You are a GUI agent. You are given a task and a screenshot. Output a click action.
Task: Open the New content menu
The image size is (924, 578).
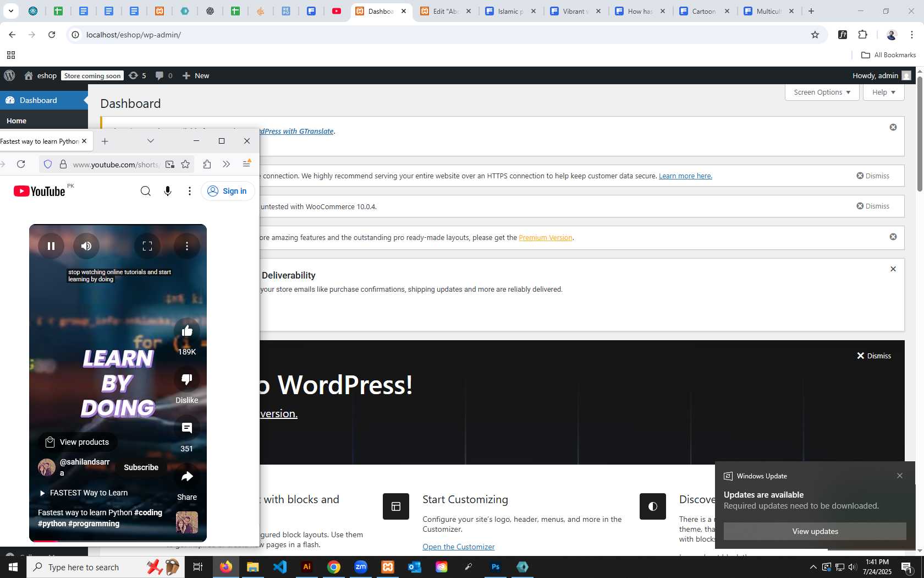pyautogui.click(x=196, y=75)
